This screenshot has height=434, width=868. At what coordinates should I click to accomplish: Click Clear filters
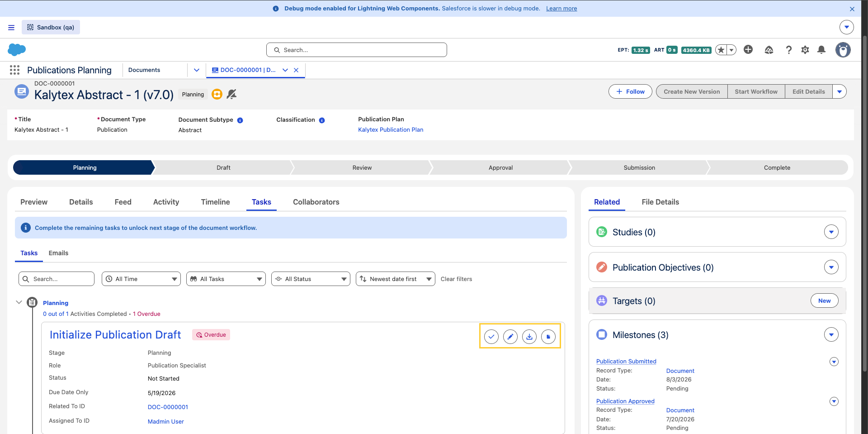(x=456, y=279)
